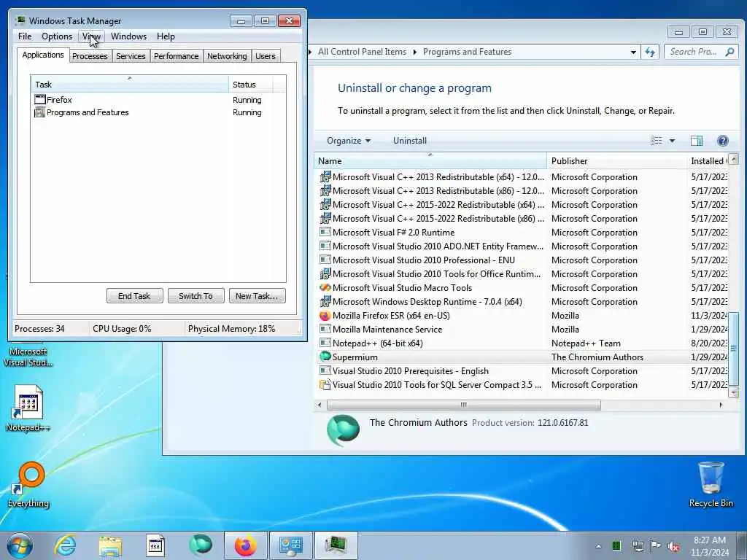747x560 pixels.
Task: Sort programs by Publisher column
Action: [x=616, y=161]
